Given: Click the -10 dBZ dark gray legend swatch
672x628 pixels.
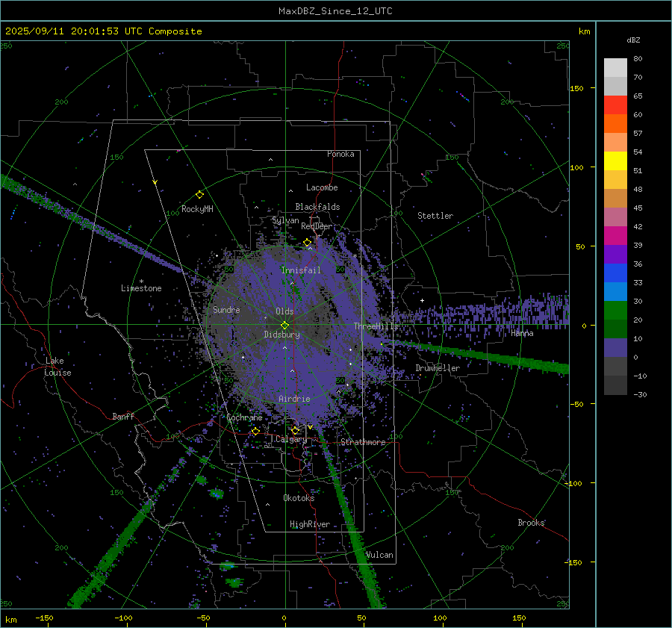Looking at the screenshot, I should 615,366.
